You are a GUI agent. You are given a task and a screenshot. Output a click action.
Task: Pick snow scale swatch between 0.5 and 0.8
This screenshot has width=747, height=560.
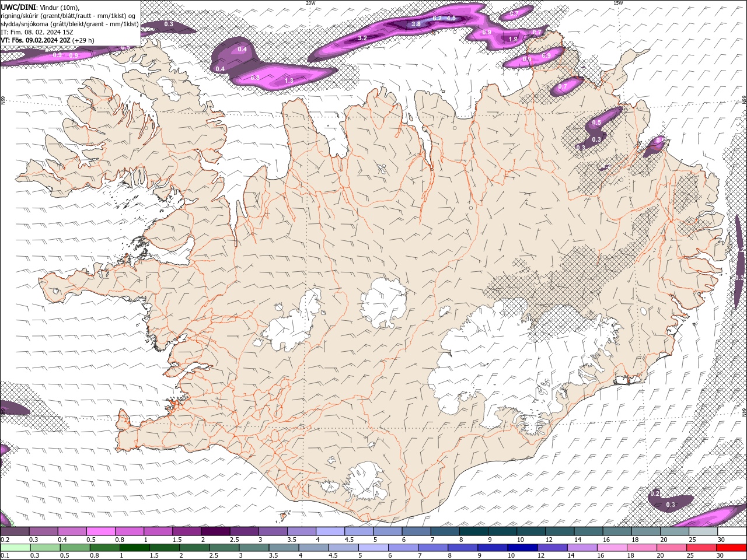[x=100, y=531]
